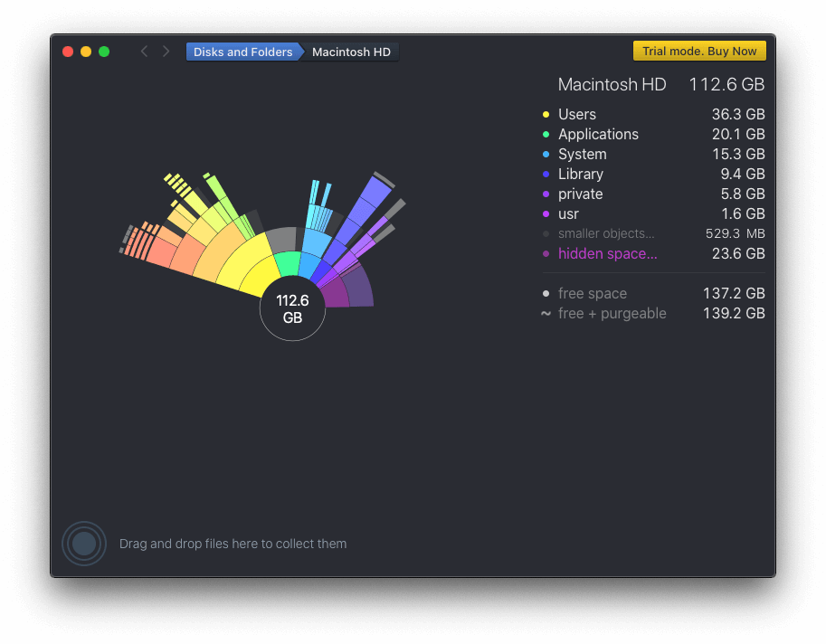Click the 112.6 GB center circle
Screen dimensions: 826x644
pyautogui.click(x=292, y=309)
